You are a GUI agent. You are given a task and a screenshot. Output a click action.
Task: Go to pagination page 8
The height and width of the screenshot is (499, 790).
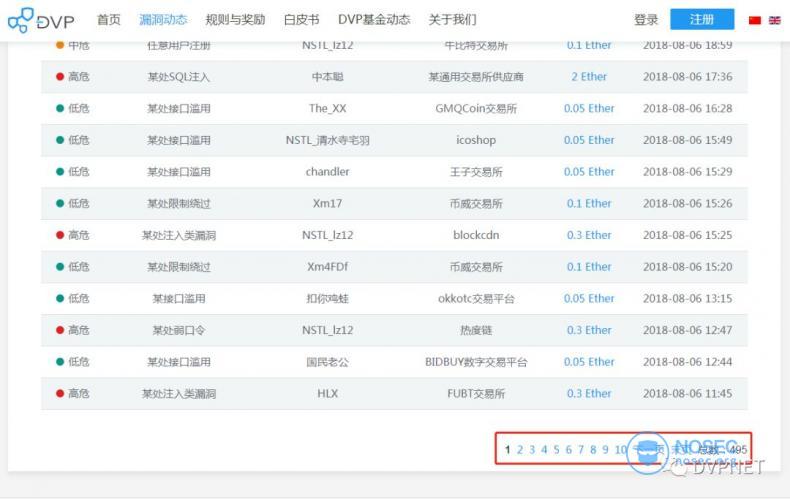pos(593,450)
